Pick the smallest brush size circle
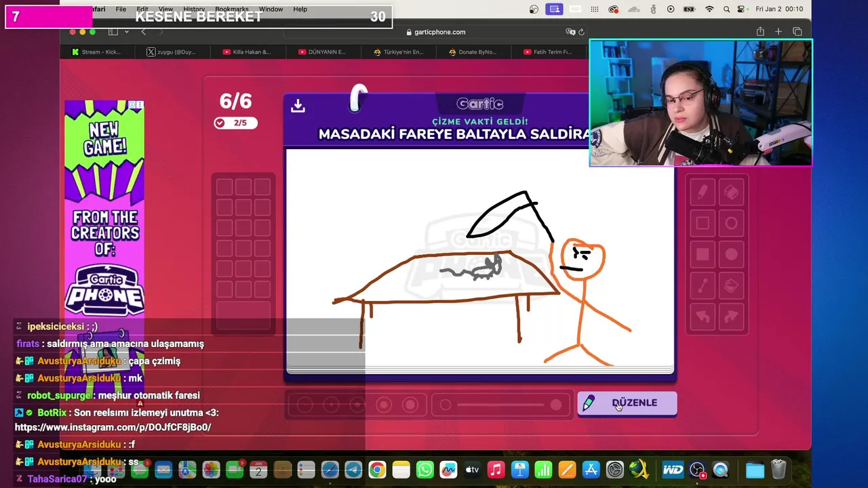The height and width of the screenshot is (488, 868). pyautogui.click(x=304, y=405)
